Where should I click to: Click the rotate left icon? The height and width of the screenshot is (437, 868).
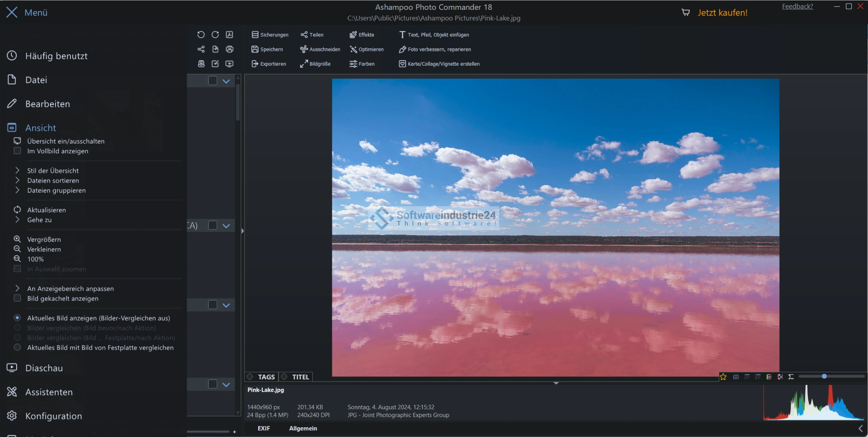tap(201, 35)
